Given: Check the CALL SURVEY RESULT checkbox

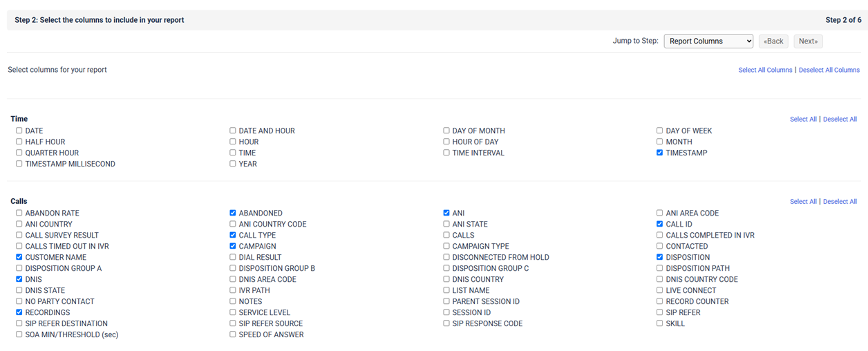Looking at the screenshot, I should click(x=19, y=235).
